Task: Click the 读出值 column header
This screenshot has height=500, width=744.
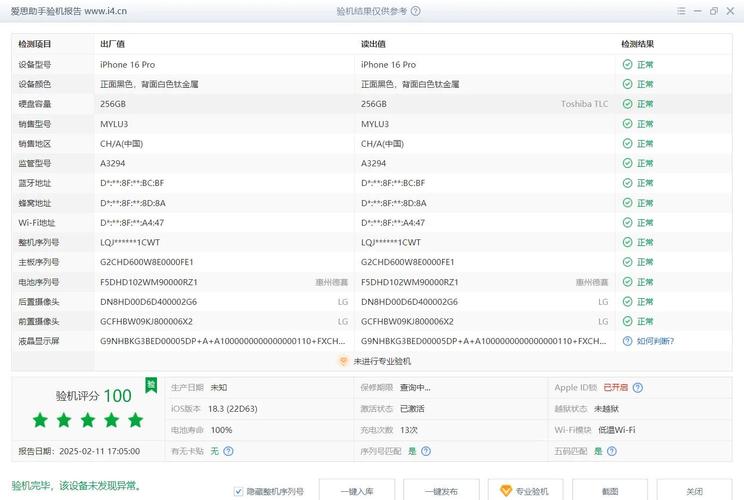Action: tap(373, 44)
